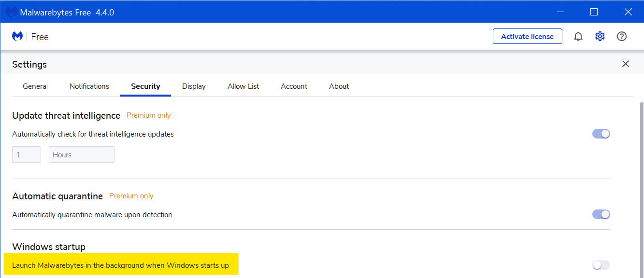Open the notifications bell icon
The image size is (644, 278).
(578, 36)
